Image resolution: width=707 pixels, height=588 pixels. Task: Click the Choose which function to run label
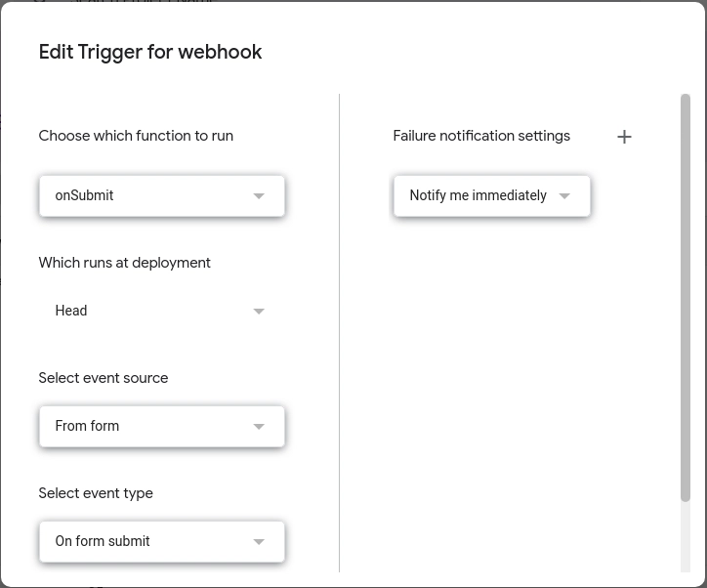136,136
